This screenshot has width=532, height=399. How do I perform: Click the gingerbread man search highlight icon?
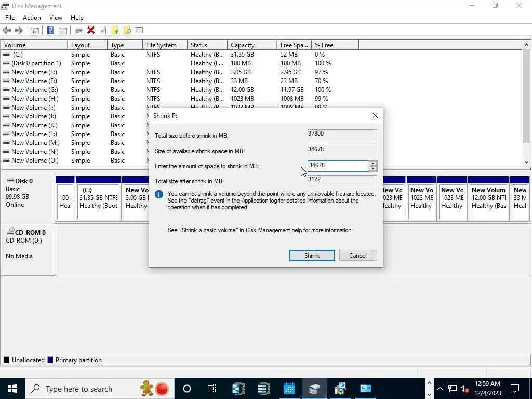pos(147,389)
